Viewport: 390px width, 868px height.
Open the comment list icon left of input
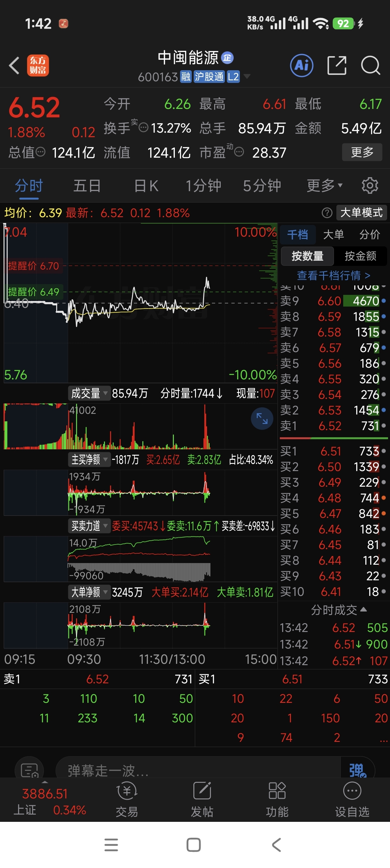click(29, 769)
